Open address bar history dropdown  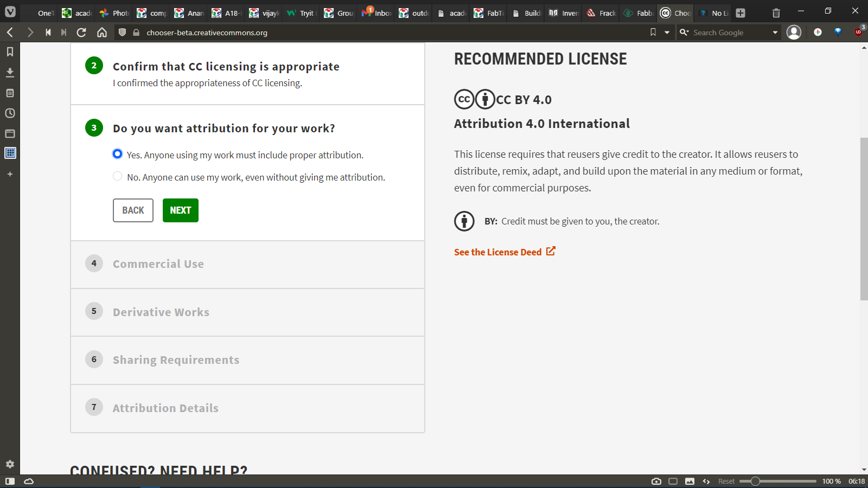click(x=667, y=33)
